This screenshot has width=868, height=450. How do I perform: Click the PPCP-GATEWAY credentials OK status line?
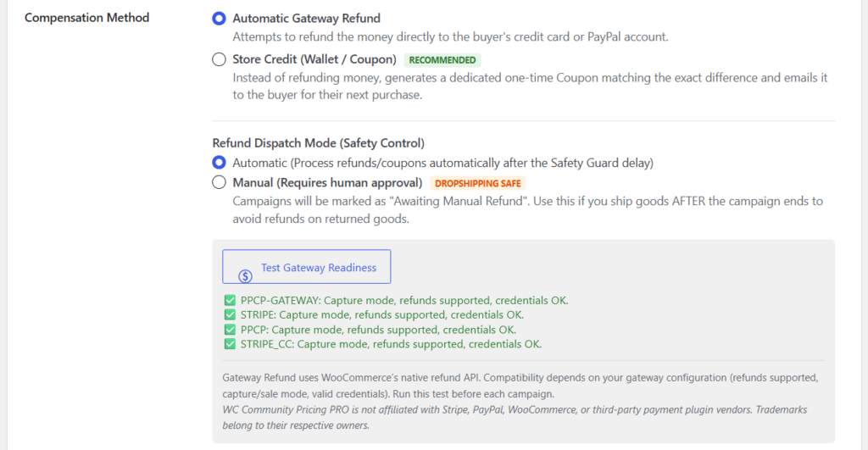[404, 301]
